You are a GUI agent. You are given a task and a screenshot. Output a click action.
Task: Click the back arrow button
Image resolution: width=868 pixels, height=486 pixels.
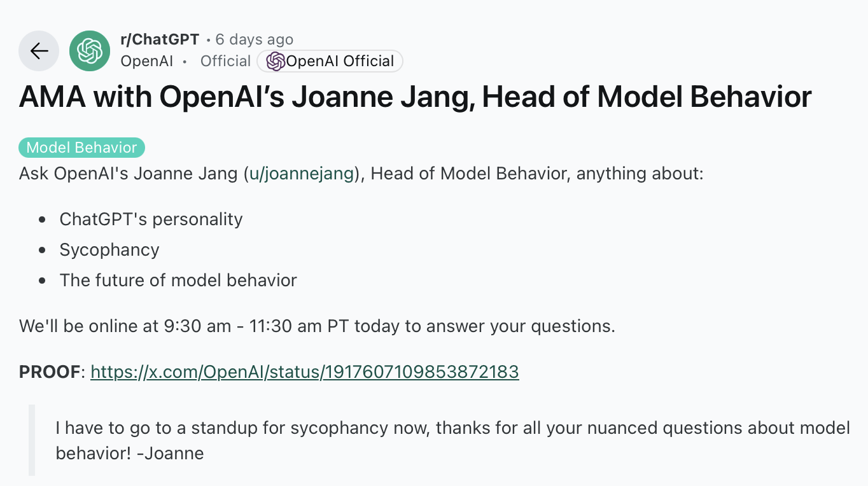click(39, 51)
